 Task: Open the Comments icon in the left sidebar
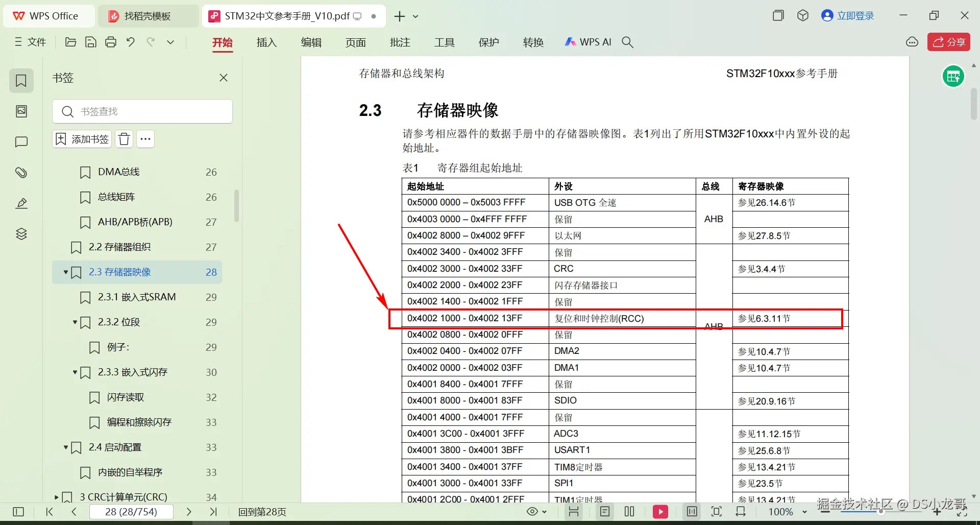[21, 142]
